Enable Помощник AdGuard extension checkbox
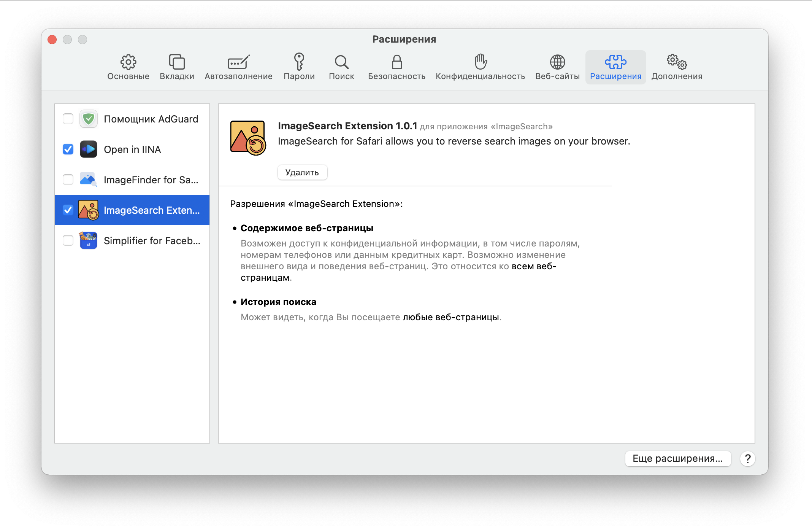The width and height of the screenshot is (812, 531). 69,119
